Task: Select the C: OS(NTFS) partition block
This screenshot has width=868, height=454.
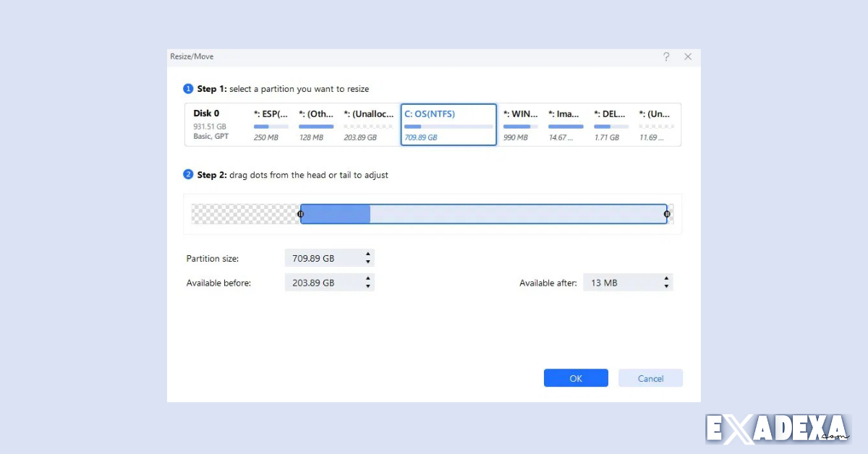Action: [x=448, y=124]
